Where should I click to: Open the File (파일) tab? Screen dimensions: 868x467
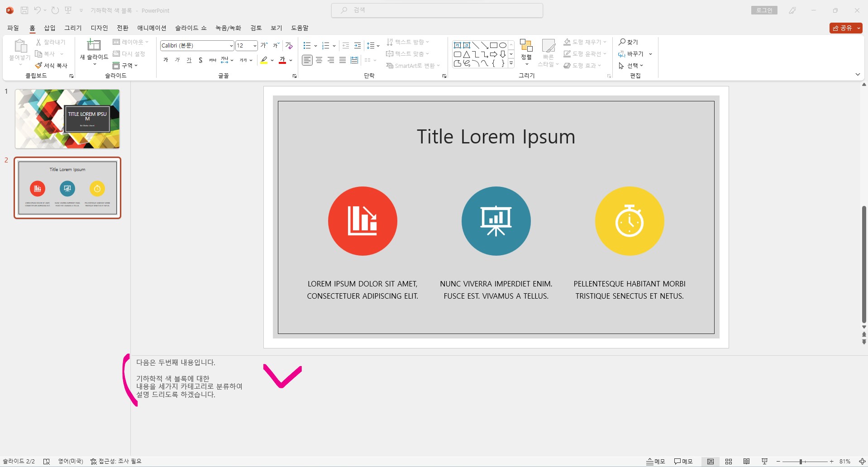[x=13, y=28]
